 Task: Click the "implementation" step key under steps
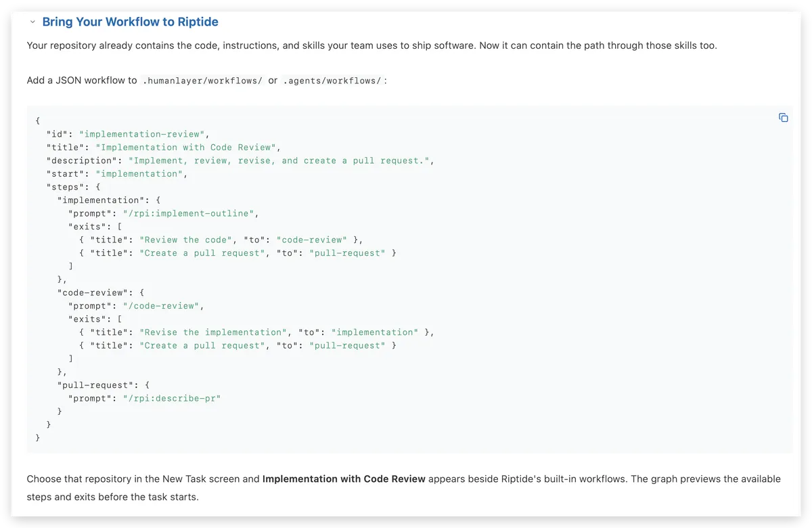point(101,200)
